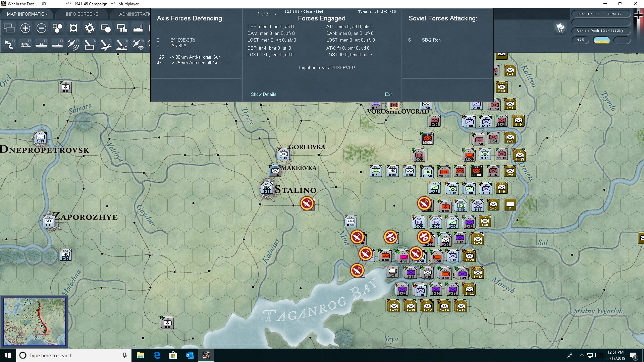644x362 pixels.
Task: Select anchor unit 0-0 on south coast
Action: pyautogui.click(x=167, y=322)
